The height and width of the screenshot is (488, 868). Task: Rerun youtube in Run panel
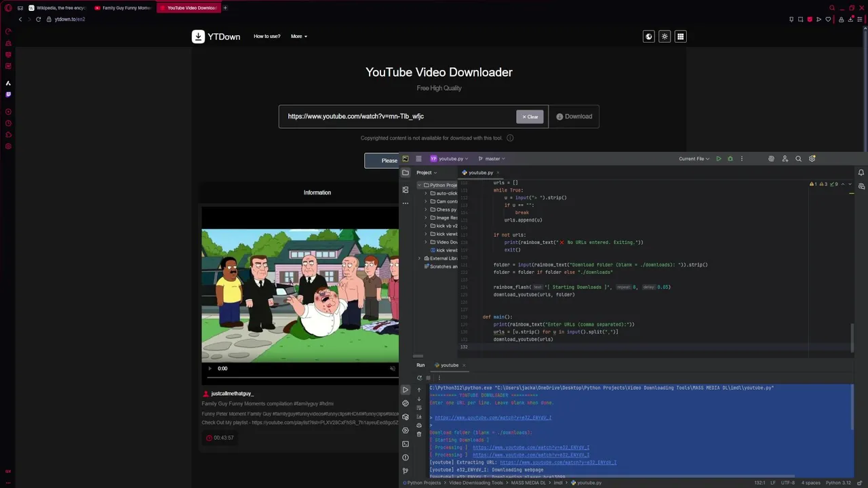[419, 378]
